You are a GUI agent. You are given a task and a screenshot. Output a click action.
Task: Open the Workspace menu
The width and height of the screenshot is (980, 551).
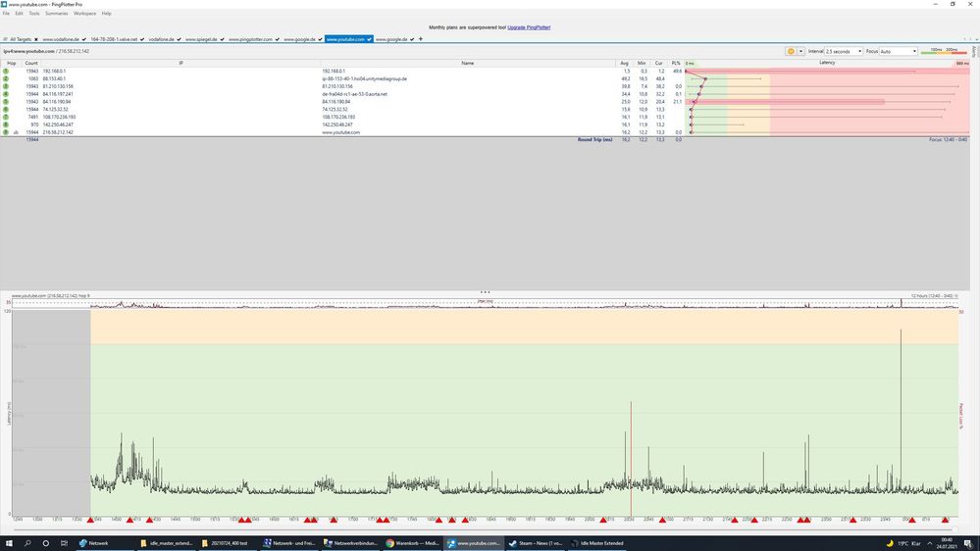[85, 13]
